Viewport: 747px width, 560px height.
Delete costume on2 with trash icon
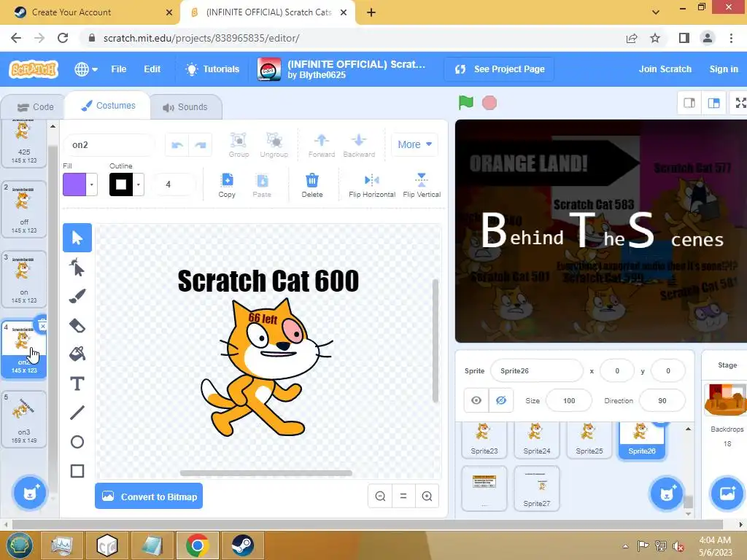coord(42,325)
